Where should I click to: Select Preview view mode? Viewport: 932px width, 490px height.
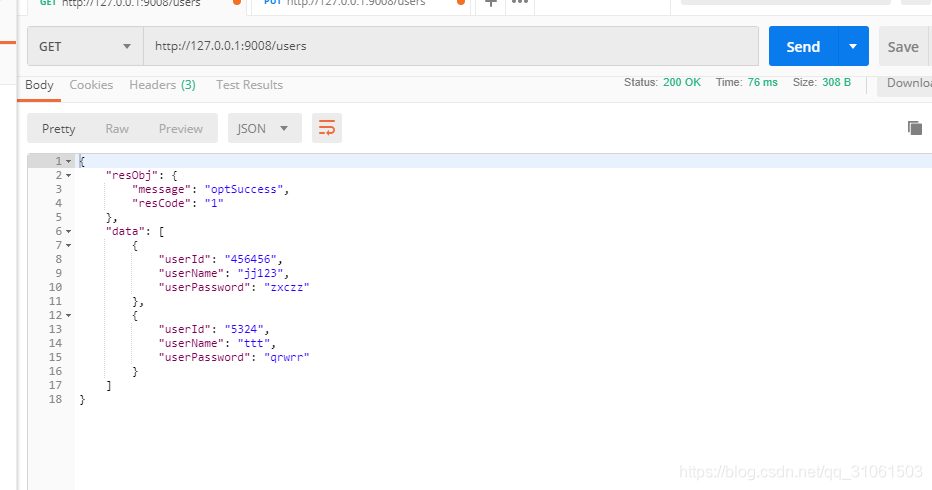click(x=181, y=128)
